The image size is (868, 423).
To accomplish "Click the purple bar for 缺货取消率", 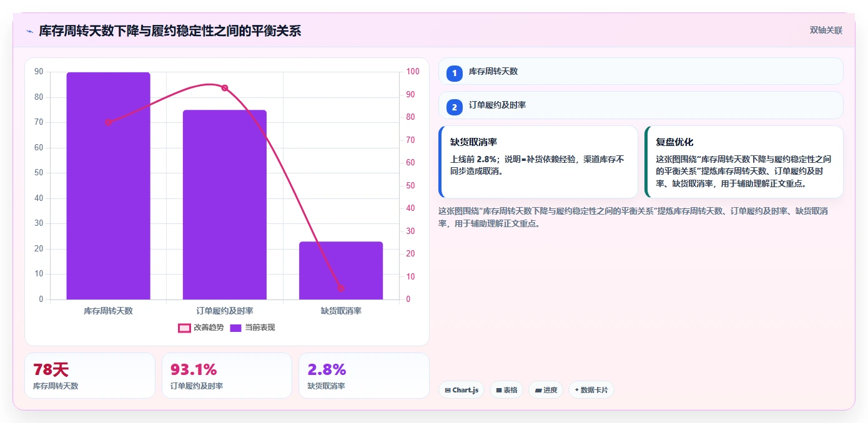I will [x=341, y=271].
